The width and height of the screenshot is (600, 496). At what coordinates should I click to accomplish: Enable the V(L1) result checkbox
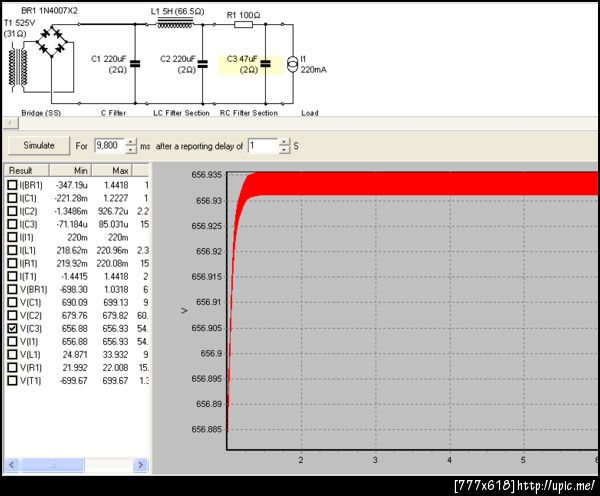[13, 354]
